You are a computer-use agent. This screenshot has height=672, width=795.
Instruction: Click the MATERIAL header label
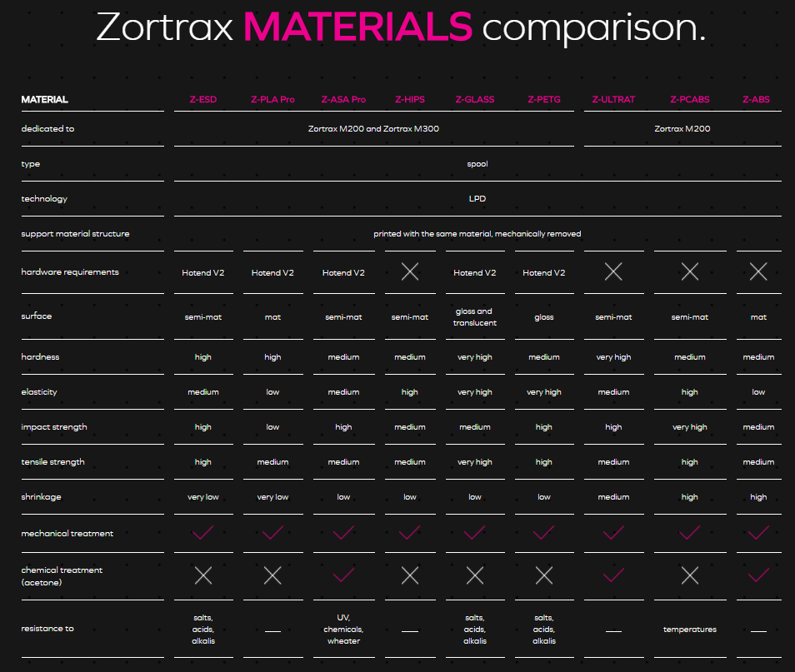coord(45,99)
